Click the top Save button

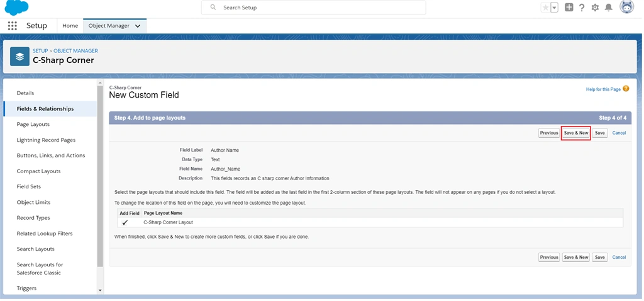pyautogui.click(x=599, y=133)
